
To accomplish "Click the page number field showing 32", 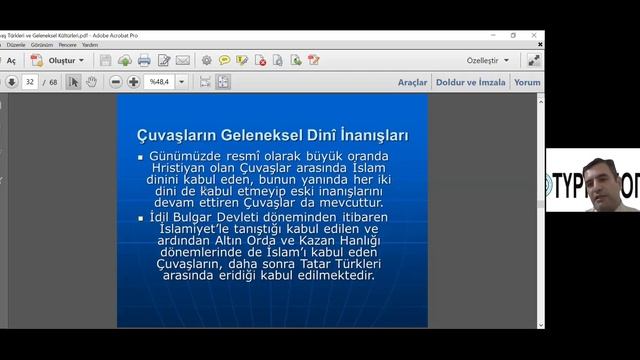I will (30, 82).
